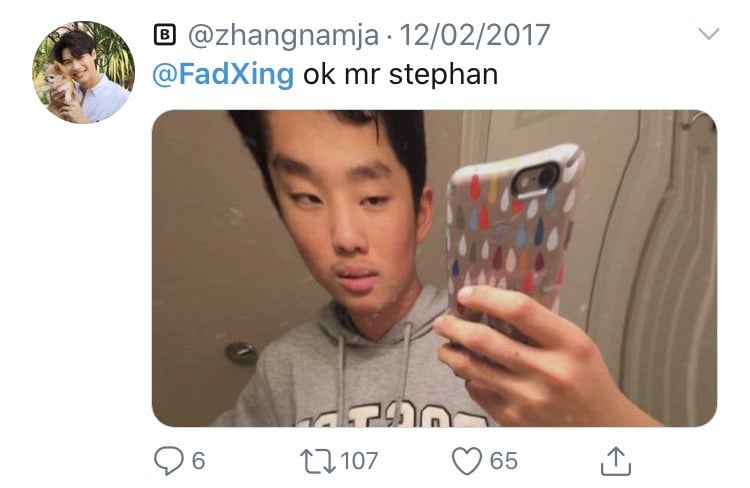
Task: Click the profile avatar with the dog
Action: click(x=83, y=72)
